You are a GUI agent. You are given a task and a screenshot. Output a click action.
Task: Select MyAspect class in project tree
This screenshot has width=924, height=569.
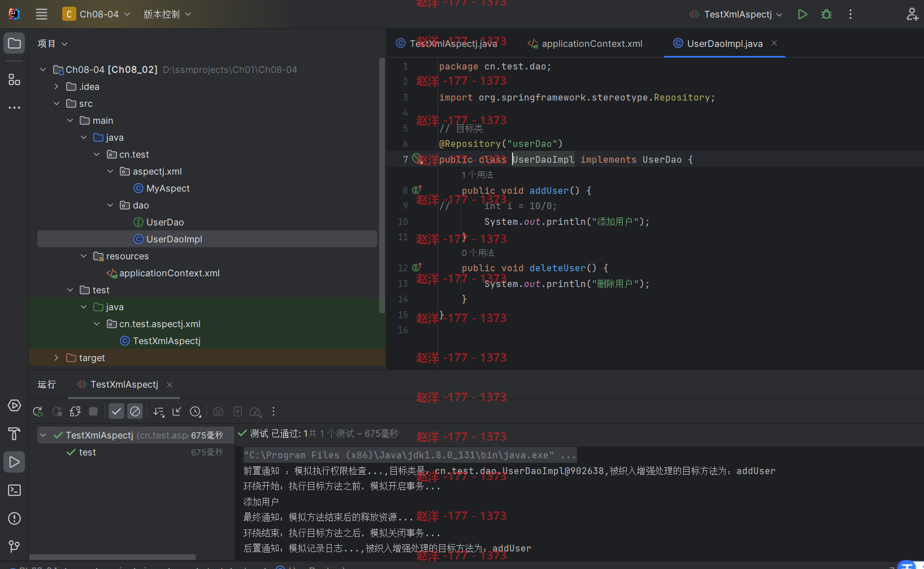click(162, 188)
